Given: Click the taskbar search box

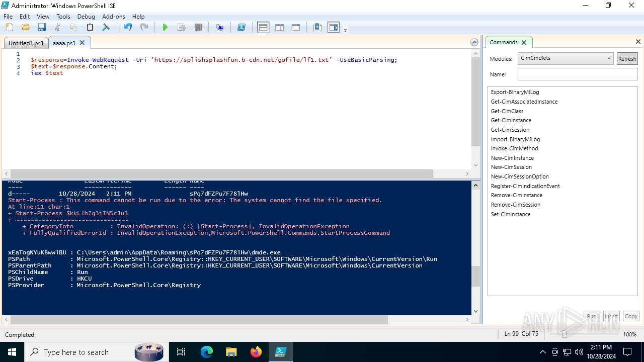Looking at the screenshot, I should pos(97,352).
